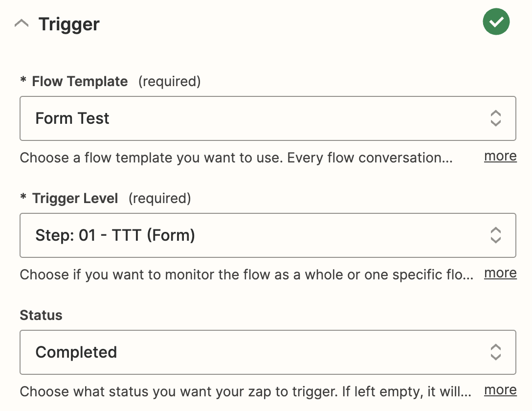Click the Flow Template field label
532x411 pixels.
80,81
